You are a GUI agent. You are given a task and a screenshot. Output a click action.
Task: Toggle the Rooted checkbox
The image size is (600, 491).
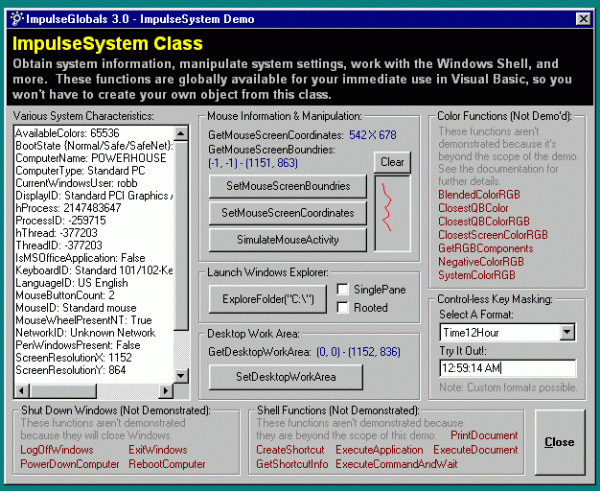tap(342, 307)
